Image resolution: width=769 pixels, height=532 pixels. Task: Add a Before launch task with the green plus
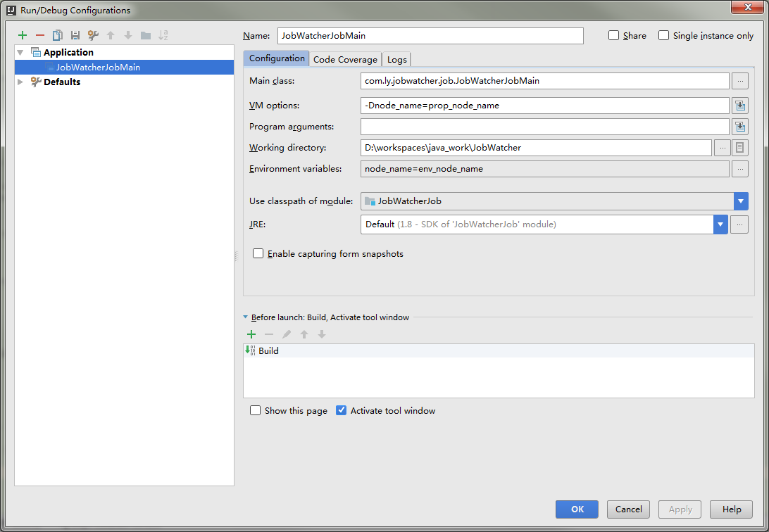click(x=251, y=334)
